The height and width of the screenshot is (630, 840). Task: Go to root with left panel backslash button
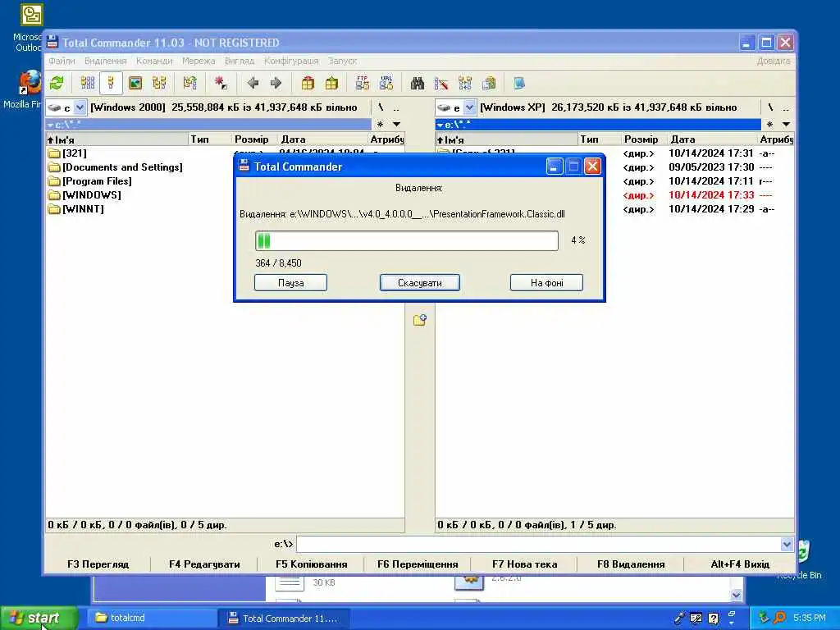(381, 107)
